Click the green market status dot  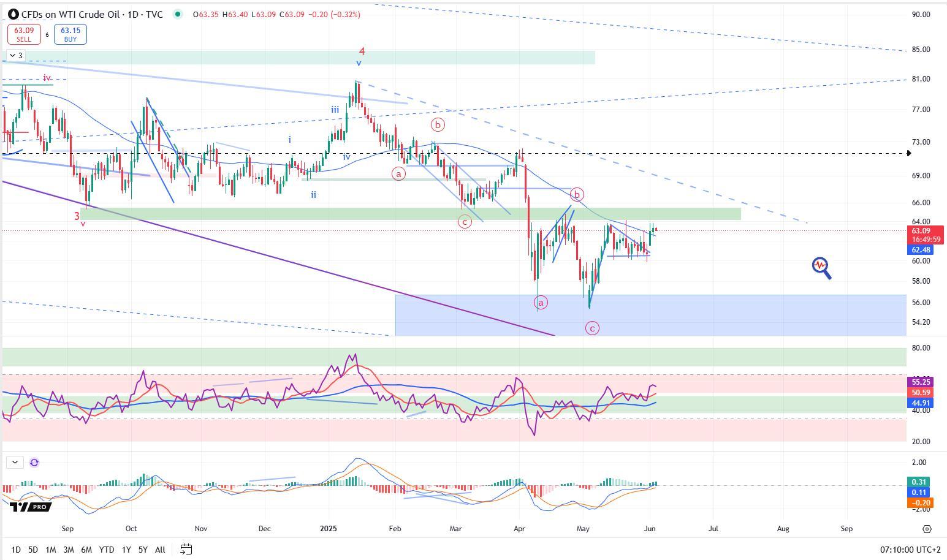(178, 14)
